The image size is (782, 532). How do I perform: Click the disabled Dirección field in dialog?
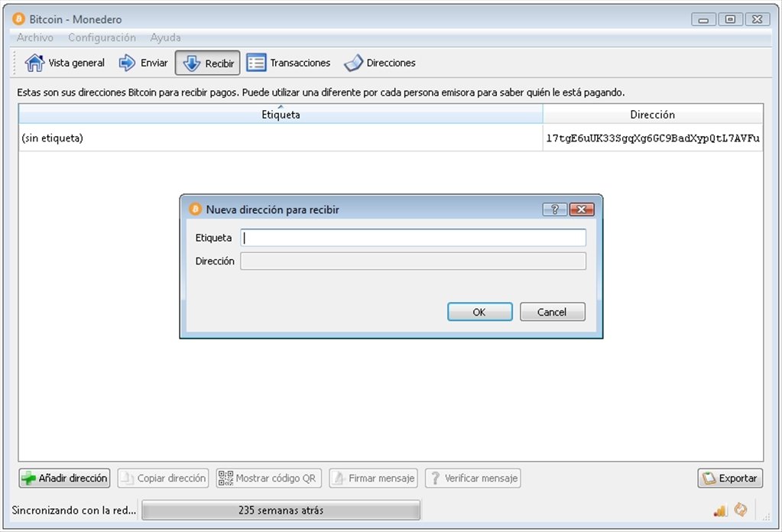414,261
